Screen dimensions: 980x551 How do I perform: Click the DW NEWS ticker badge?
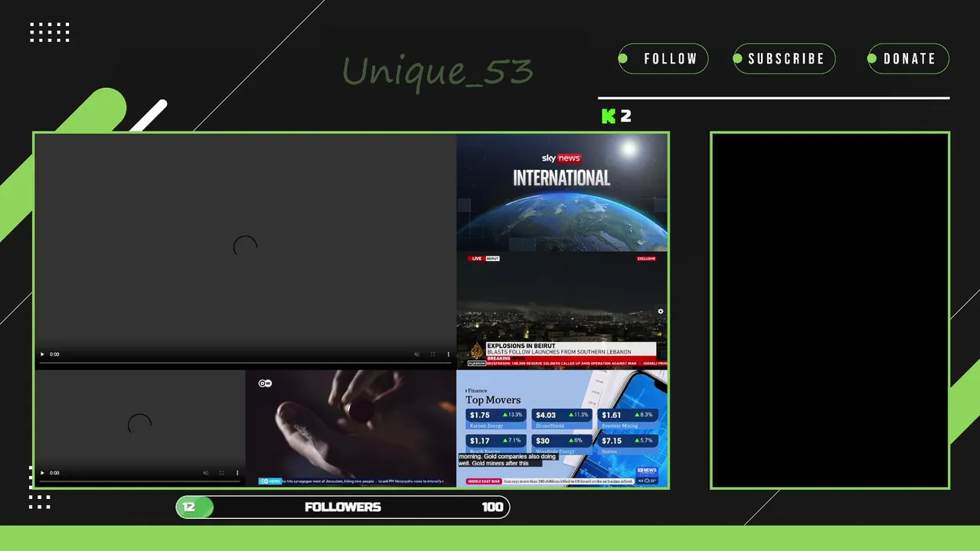270,481
